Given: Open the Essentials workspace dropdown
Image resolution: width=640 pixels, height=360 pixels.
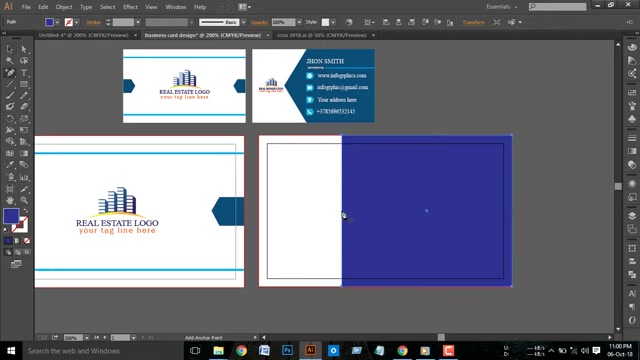Looking at the screenshot, I should 501,7.
